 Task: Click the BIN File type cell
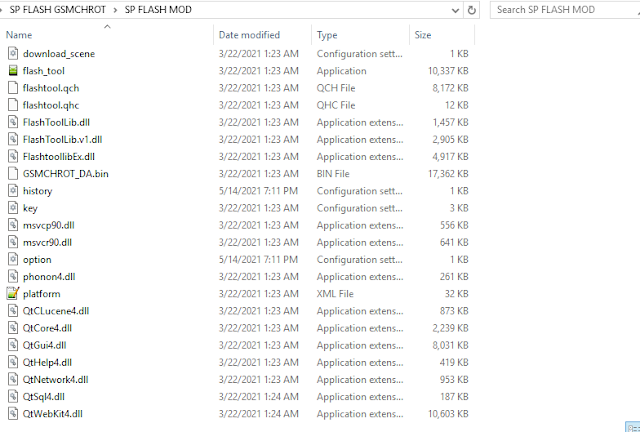tap(333, 174)
